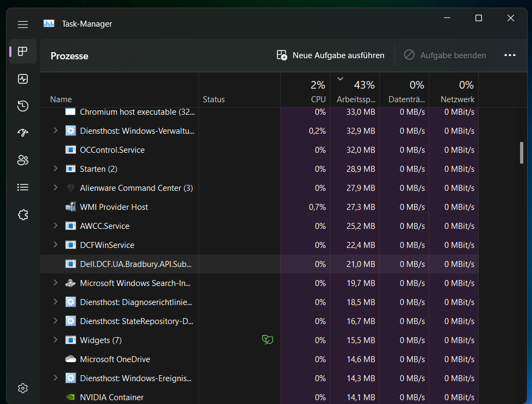This screenshot has height=404, width=532.
Task: Click the Task-Manager app icon in title bar
Action: tap(49, 24)
